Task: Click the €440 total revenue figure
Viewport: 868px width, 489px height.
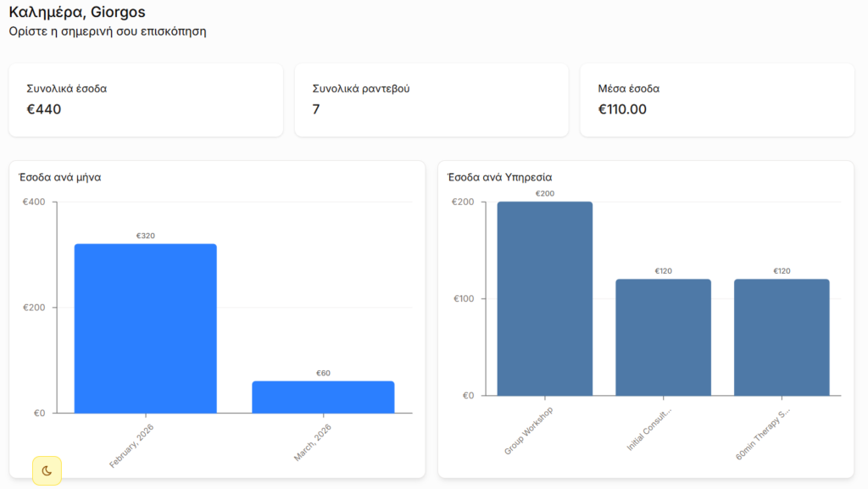Action: (x=44, y=109)
